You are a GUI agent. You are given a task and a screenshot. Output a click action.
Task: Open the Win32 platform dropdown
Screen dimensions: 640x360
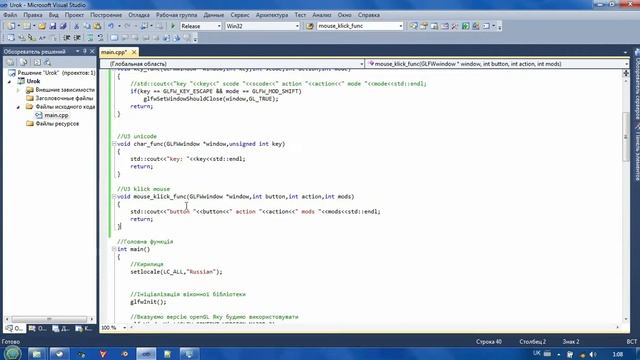coord(297,26)
